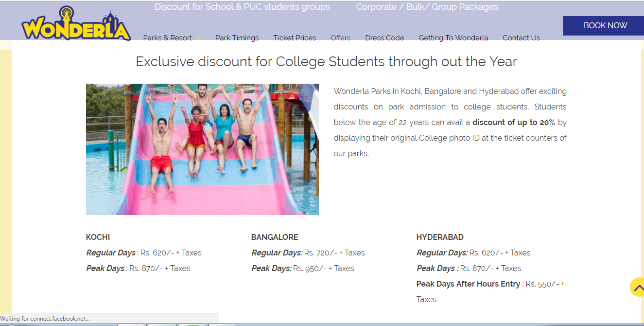The image size is (644, 326).
Task: Open the Dress Code page
Action: tap(384, 38)
